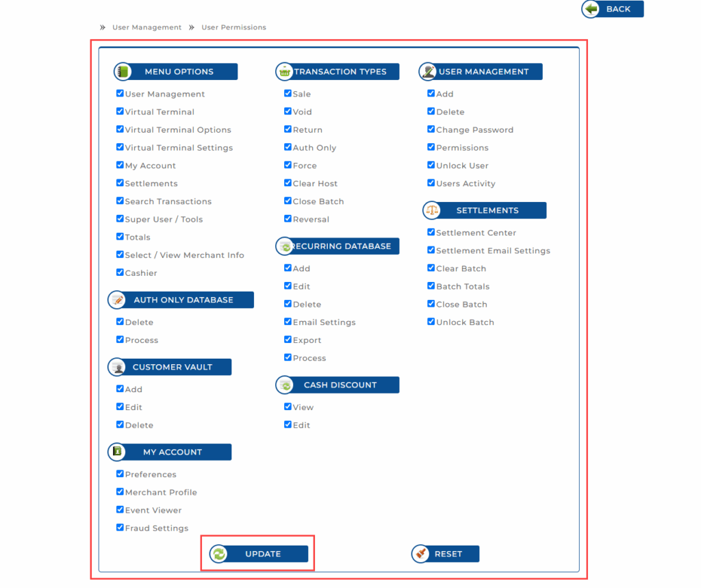701x588 pixels.
Task: Click the Settlements scales icon
Action: [x=431, y=210]
